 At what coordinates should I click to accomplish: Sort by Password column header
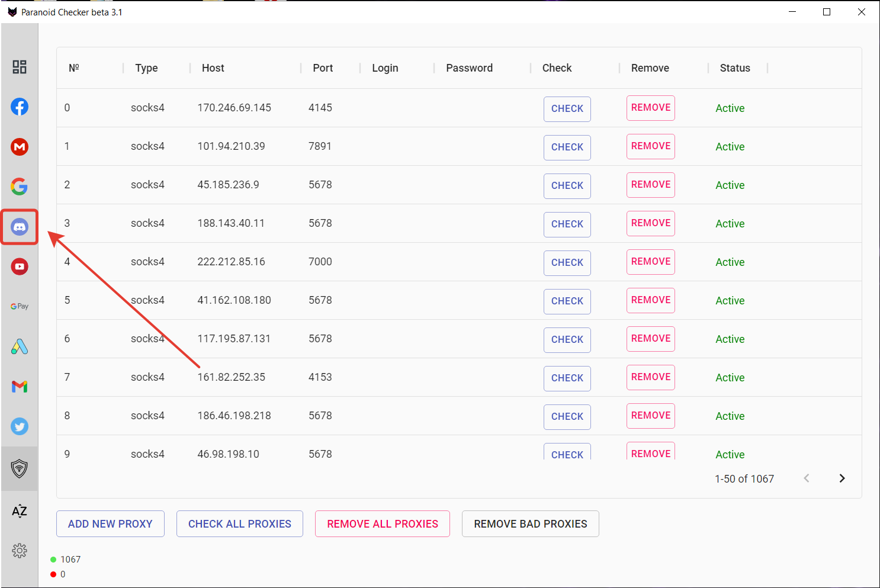pyautogui.click(x=469, y=68)
